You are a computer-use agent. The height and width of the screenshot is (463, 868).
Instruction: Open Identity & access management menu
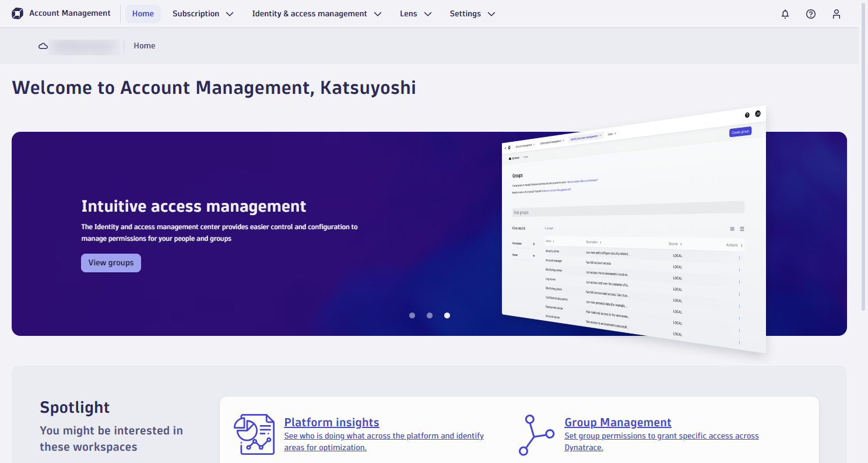[x=317, y=13]
